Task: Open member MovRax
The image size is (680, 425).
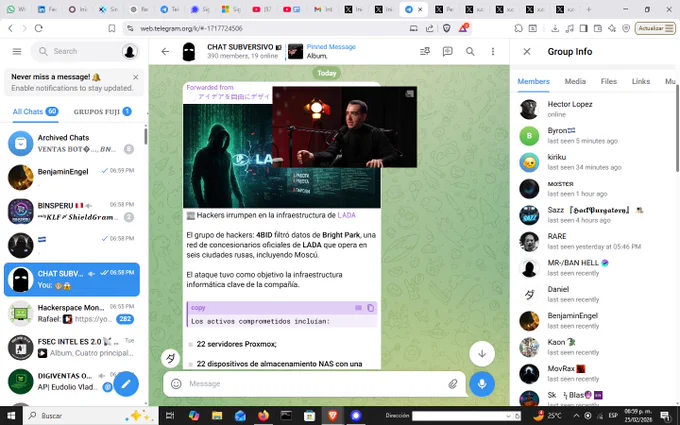Action: (595, 373)
